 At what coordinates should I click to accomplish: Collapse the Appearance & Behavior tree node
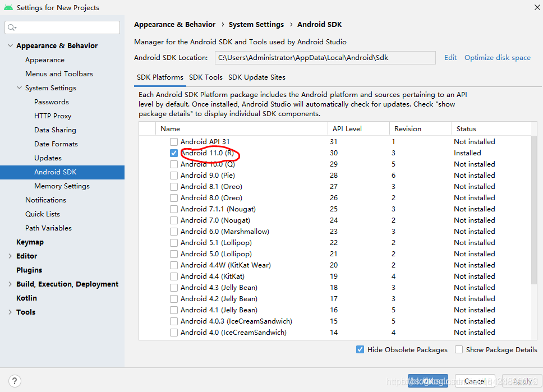click(11, 46)
